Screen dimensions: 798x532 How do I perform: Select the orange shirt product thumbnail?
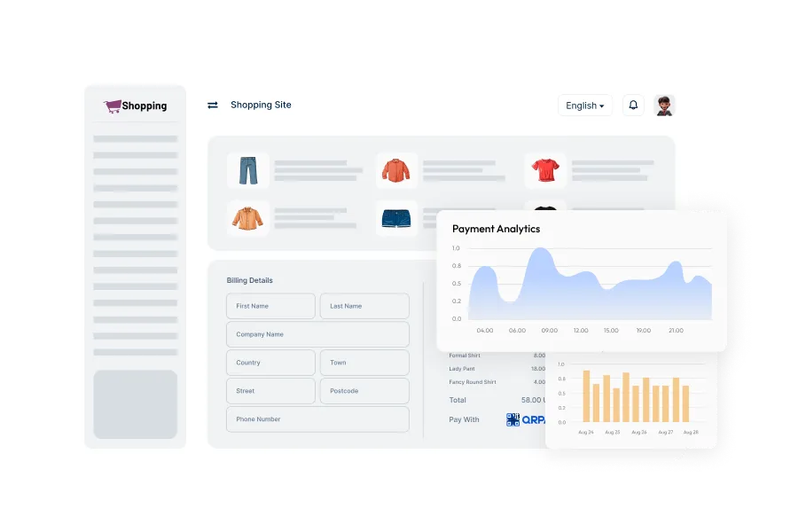248,218
